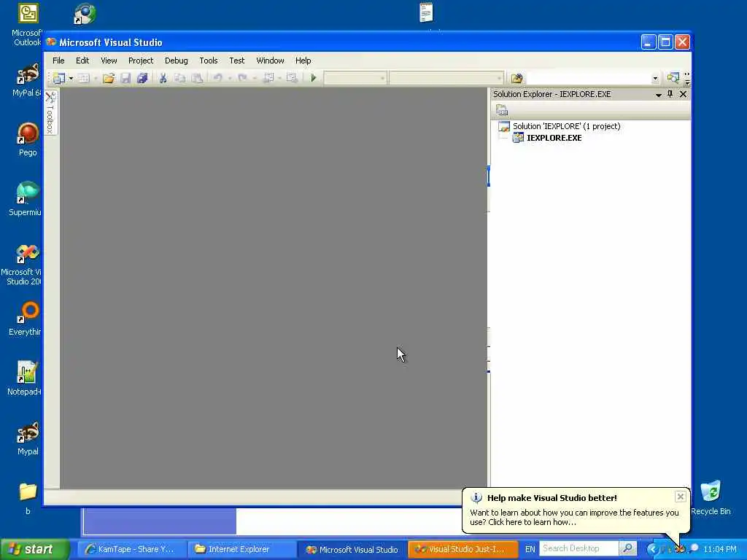
Task: Select the folder named b on desktop
Action: pyautogui.click(x=28, y=498)
